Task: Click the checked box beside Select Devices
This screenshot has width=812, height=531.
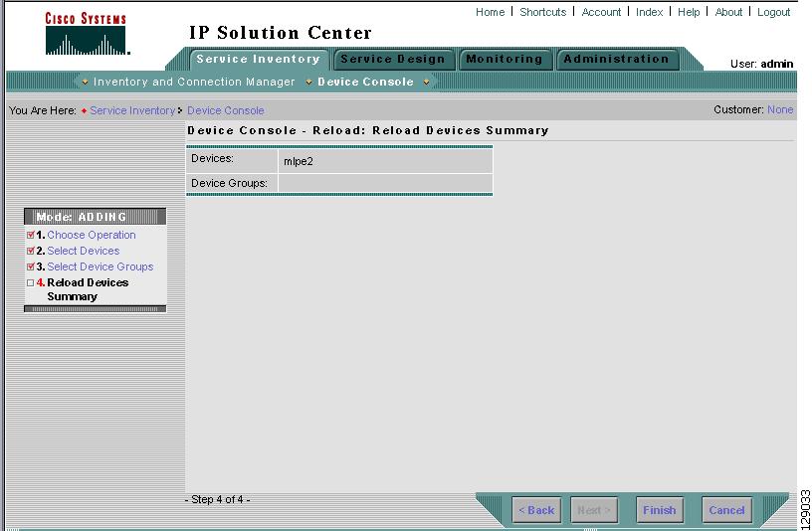Action: pyautogui.click(x=30, y=251)
